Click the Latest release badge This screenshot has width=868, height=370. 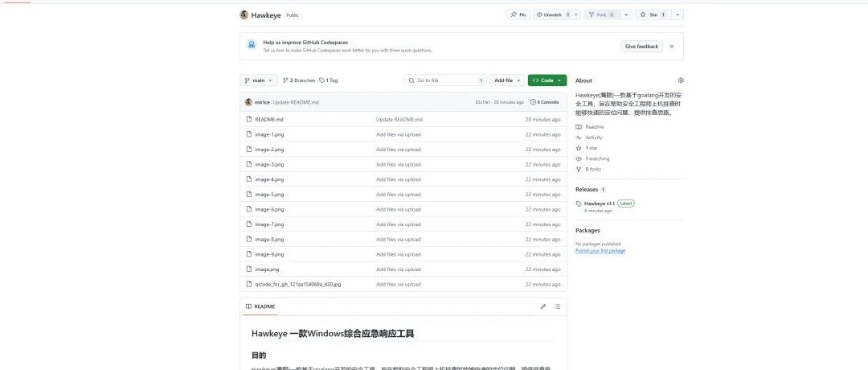pyautogui.click(x=625, y=203)
